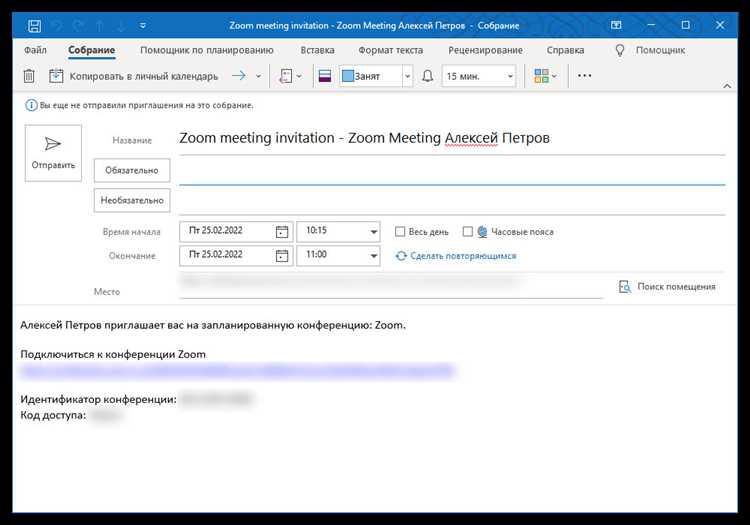This screenshot has height=525, width=750.
Task: Switch to the Вставка tab
Action: pyautogui.click(x=317, y=50)
